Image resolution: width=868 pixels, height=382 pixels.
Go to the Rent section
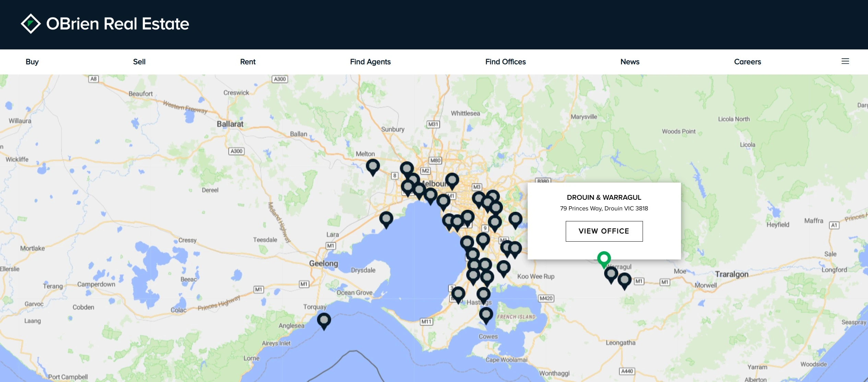(247, 62)
